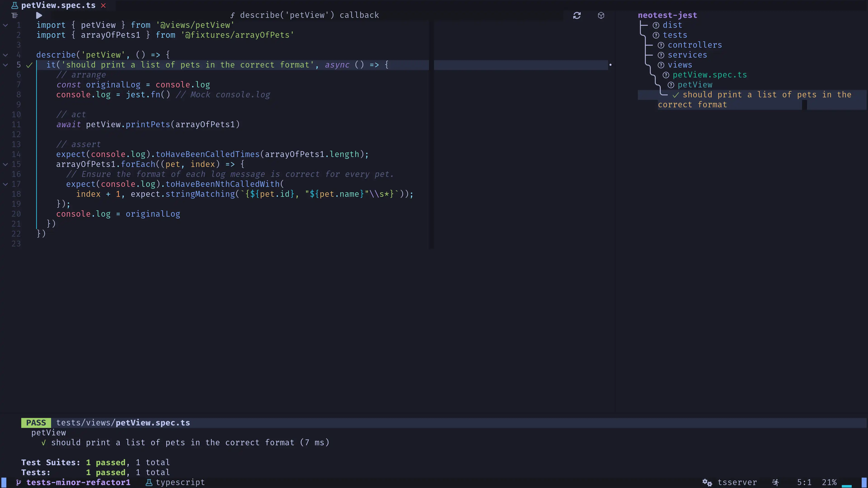This screenshot has width=868, height=488.
Task: Click the printPets call on line 11
Action: 148,125
